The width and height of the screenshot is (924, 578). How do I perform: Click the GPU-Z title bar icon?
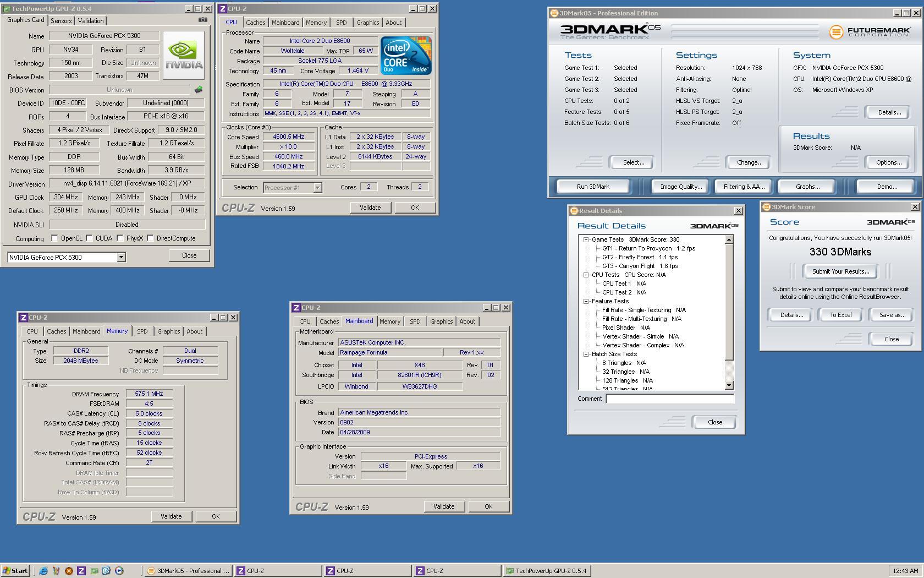point(7,9)
